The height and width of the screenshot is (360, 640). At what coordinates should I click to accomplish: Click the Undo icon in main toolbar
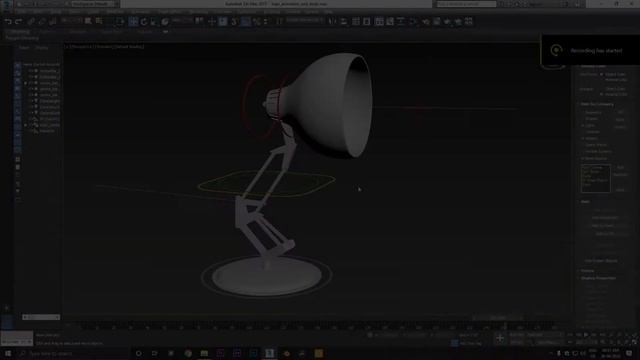(8, 21)
